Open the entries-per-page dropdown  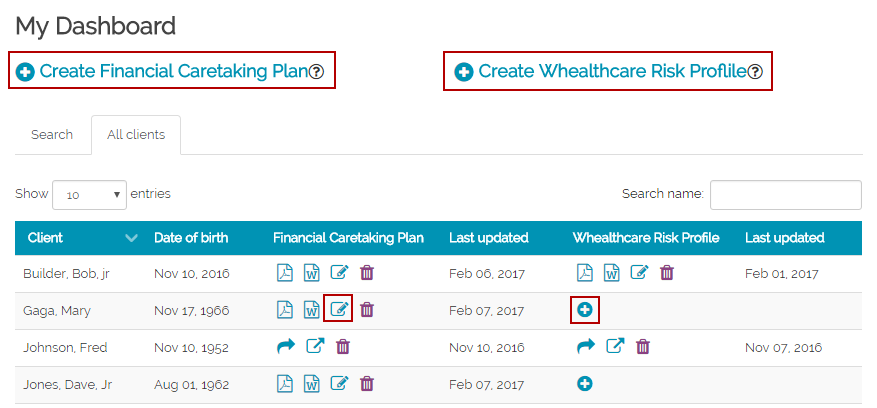(89, 195)
